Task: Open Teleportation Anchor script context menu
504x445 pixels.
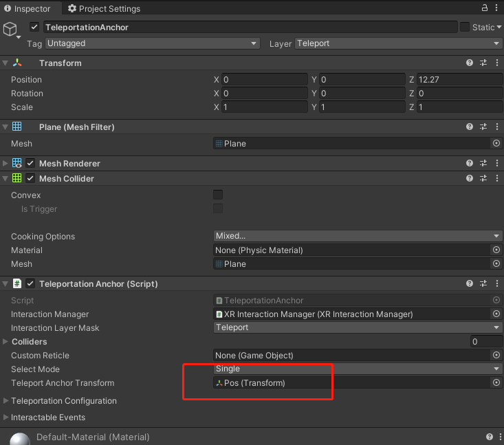Action: 497,283
